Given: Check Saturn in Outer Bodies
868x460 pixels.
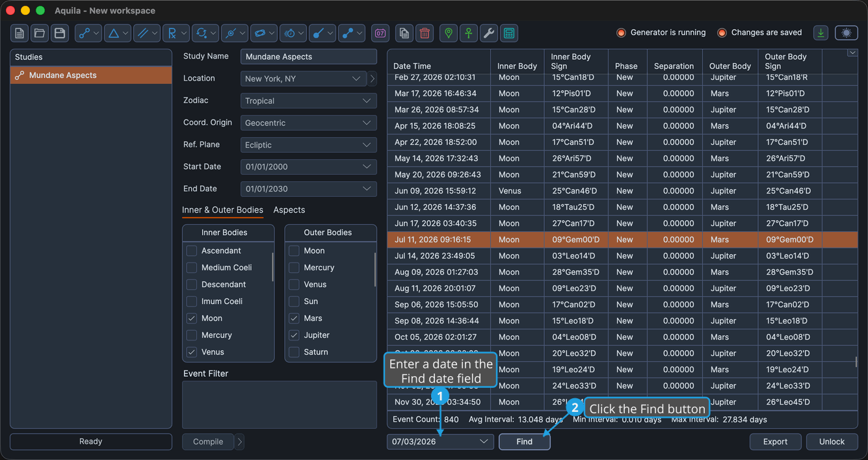Looking at the screenshot, I should 294,352.
